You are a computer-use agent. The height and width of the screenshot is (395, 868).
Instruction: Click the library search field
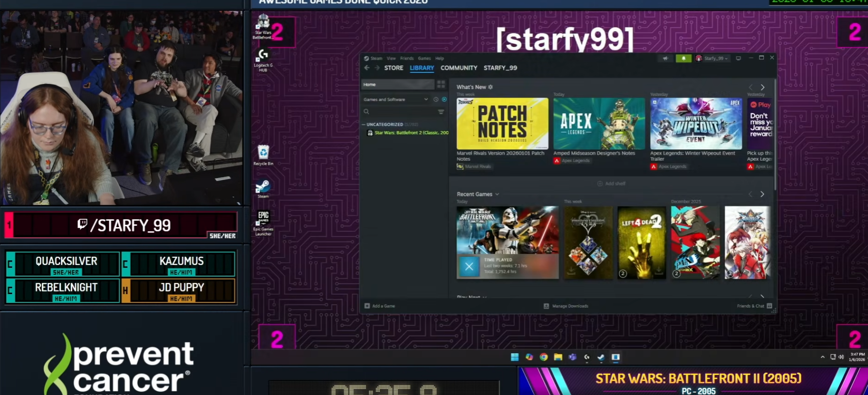(x=400, y=112)
